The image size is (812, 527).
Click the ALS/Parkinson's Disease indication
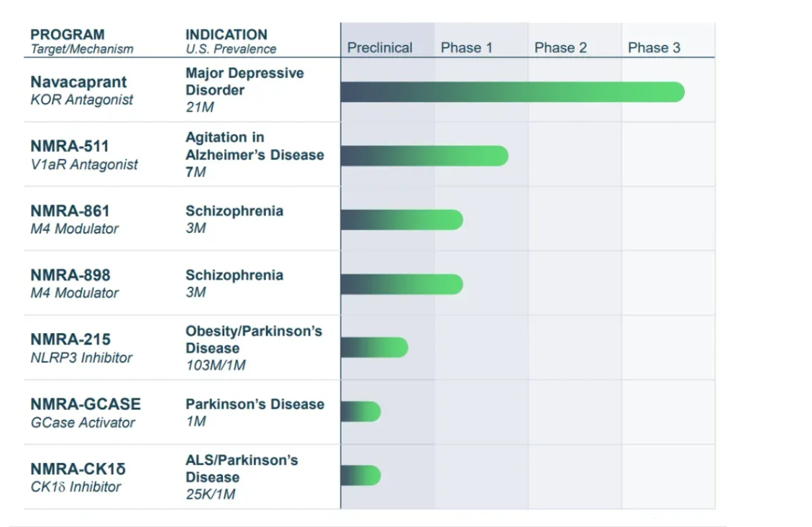point(242,468)
